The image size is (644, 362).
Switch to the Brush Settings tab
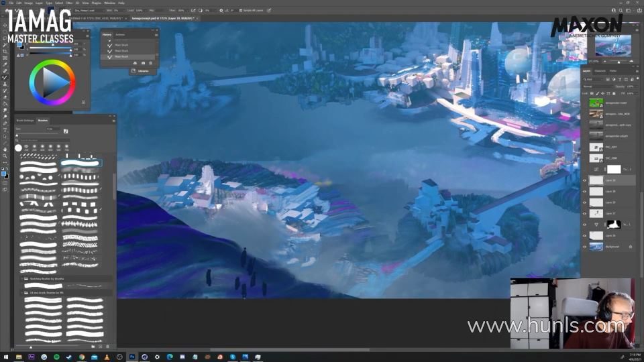25,121
